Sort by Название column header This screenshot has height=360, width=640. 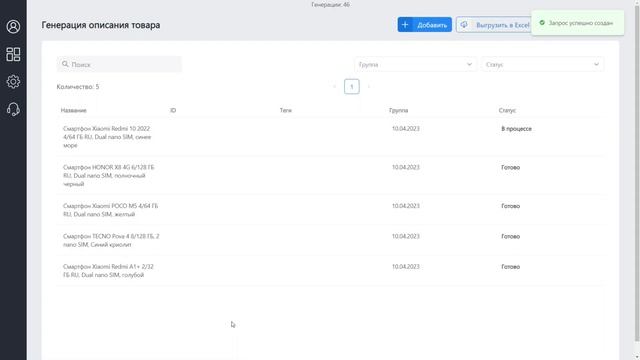73,111
